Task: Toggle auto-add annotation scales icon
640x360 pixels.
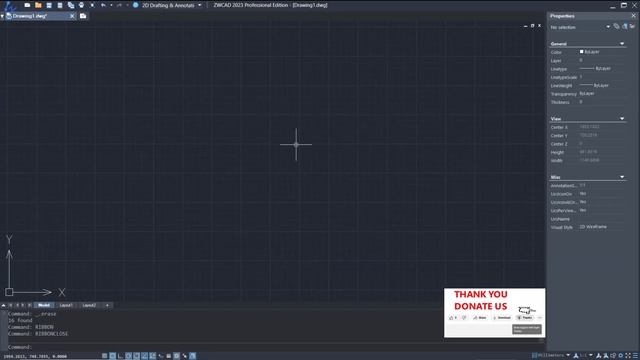Action: [606, 356]
